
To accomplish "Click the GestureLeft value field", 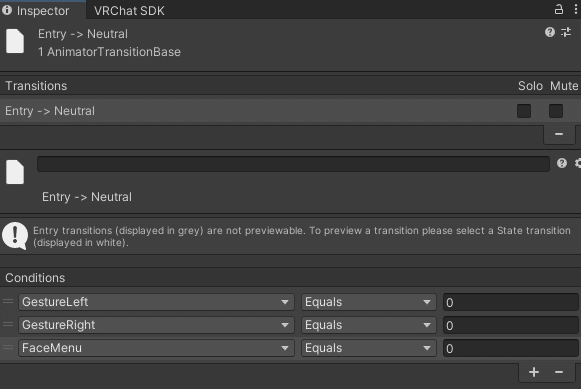I will point(511,302).
